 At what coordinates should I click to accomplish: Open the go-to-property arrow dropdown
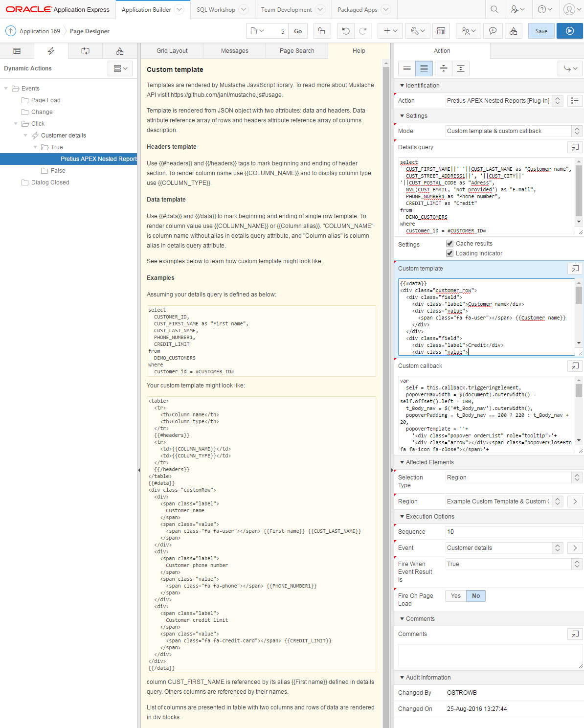click(x=570, y=68)
